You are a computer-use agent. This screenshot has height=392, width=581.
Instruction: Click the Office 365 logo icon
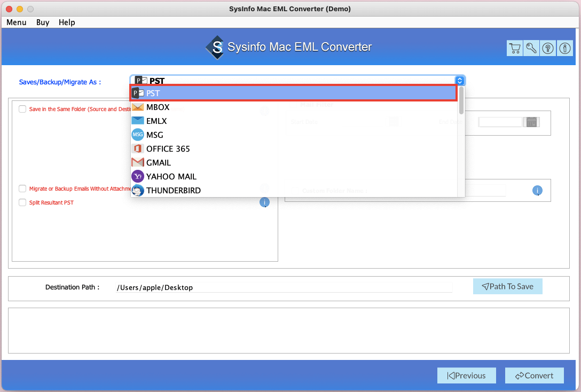138,148
